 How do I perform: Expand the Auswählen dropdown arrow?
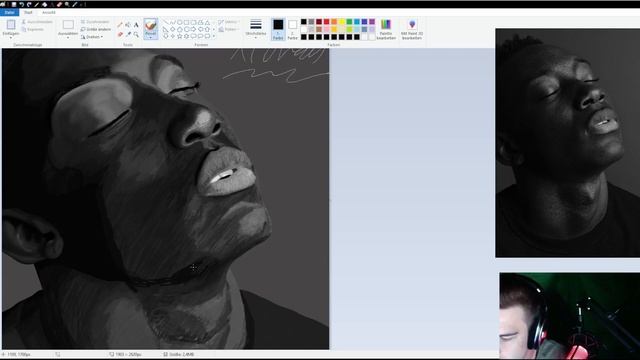point(68,38)
